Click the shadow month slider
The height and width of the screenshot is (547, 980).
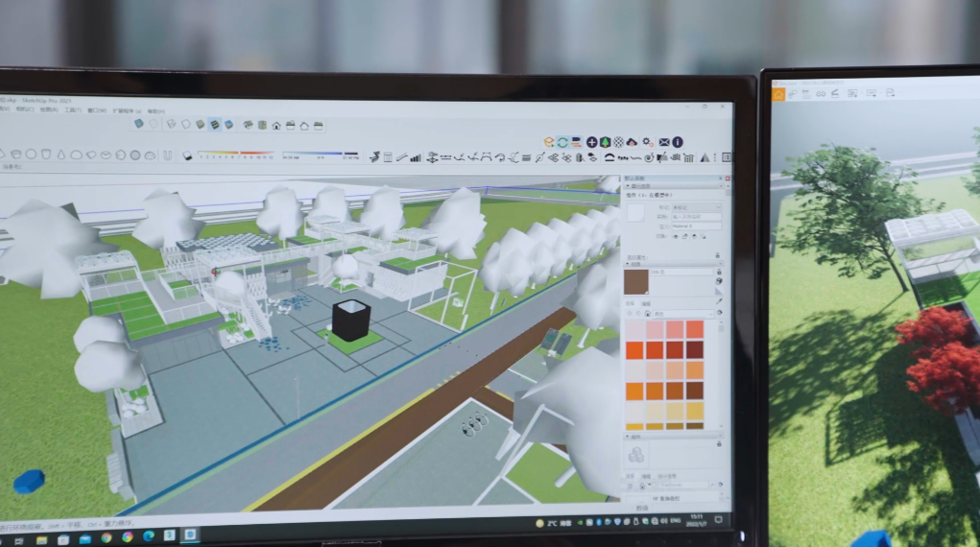(x=236, y=154)
